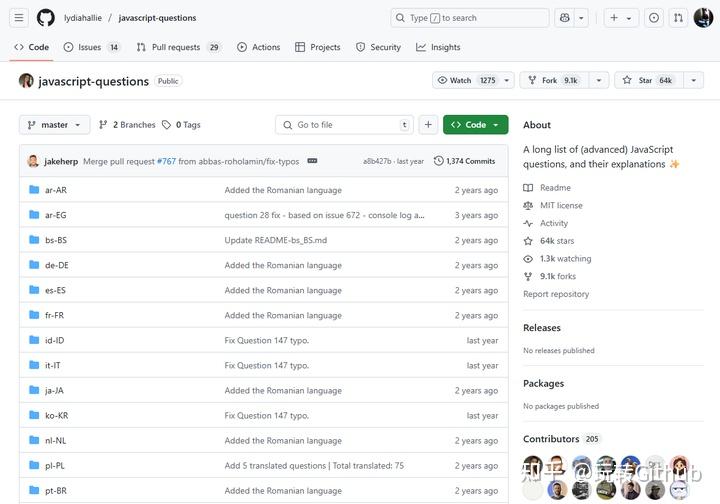Open the issues inbox icon in header

[654, 18]
